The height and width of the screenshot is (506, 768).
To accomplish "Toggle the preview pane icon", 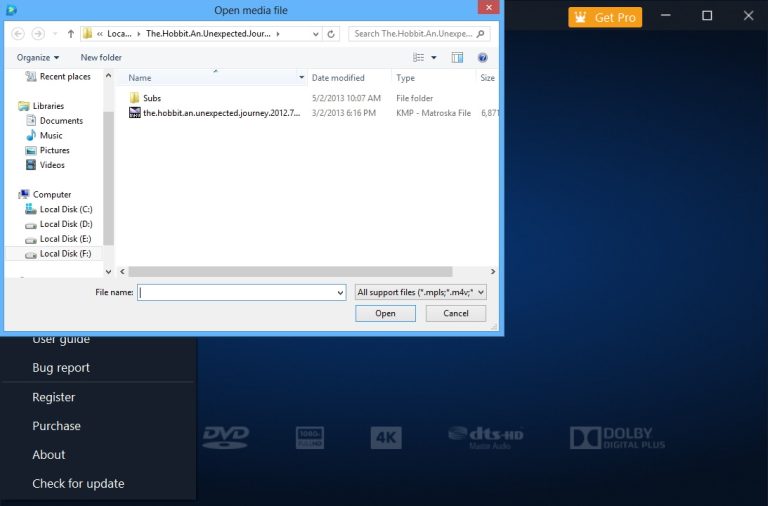I will click(x=457, y=58).
